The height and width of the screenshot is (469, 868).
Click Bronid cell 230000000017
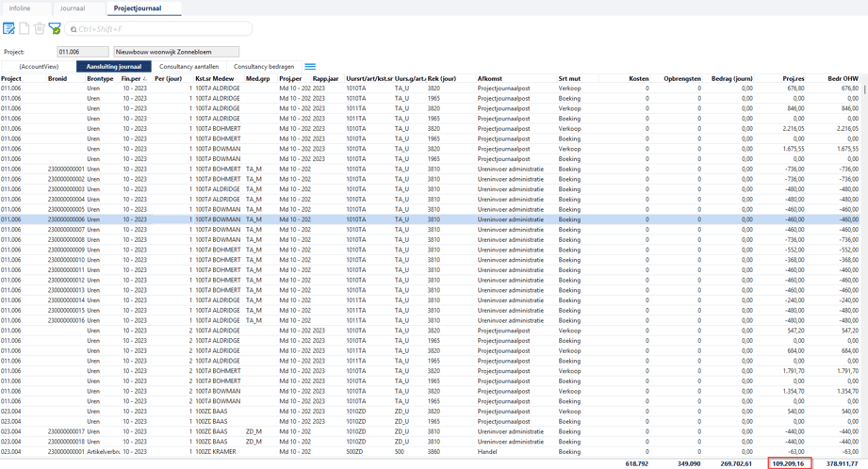[66, 431]
